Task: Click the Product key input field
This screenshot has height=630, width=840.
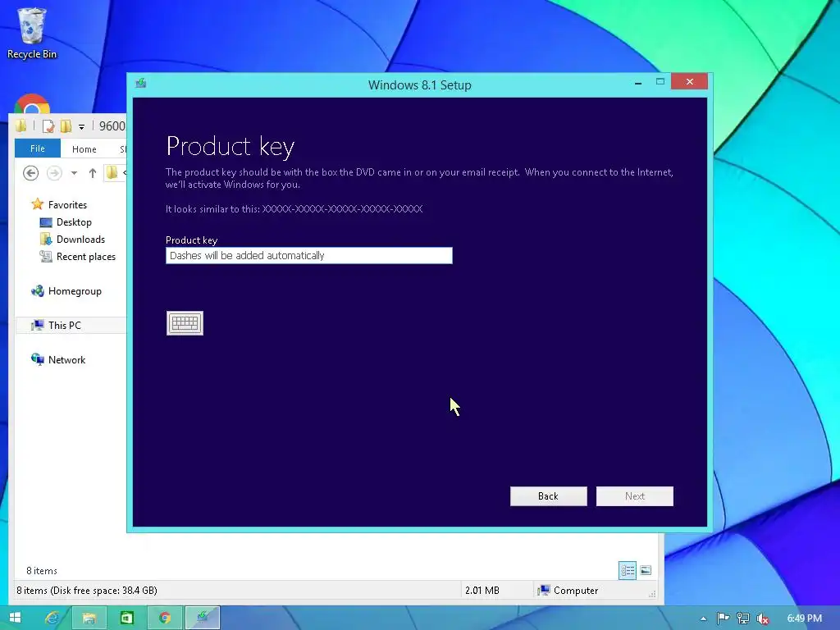Action: [309, 256]
